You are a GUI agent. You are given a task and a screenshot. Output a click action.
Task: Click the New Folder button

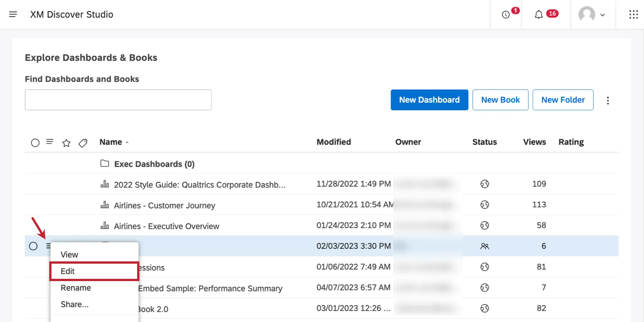click(x=563, y=100)
